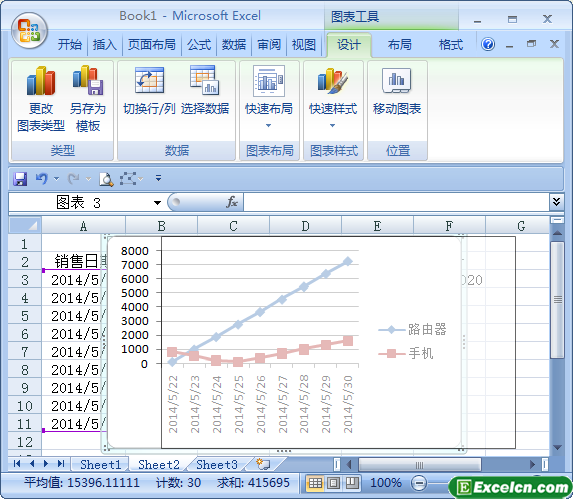This screenshot has height=499, width=573.
Task: Open the 数据 tab
Action: coord(234,45)
